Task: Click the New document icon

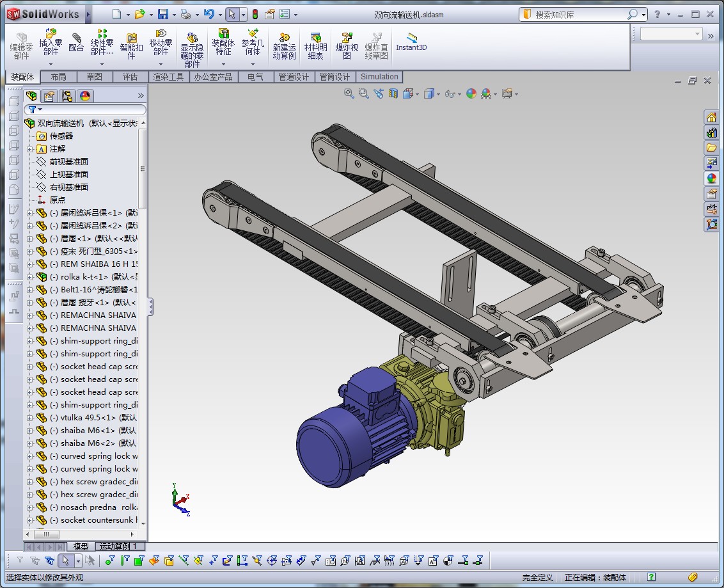Action: click(117, 14)
